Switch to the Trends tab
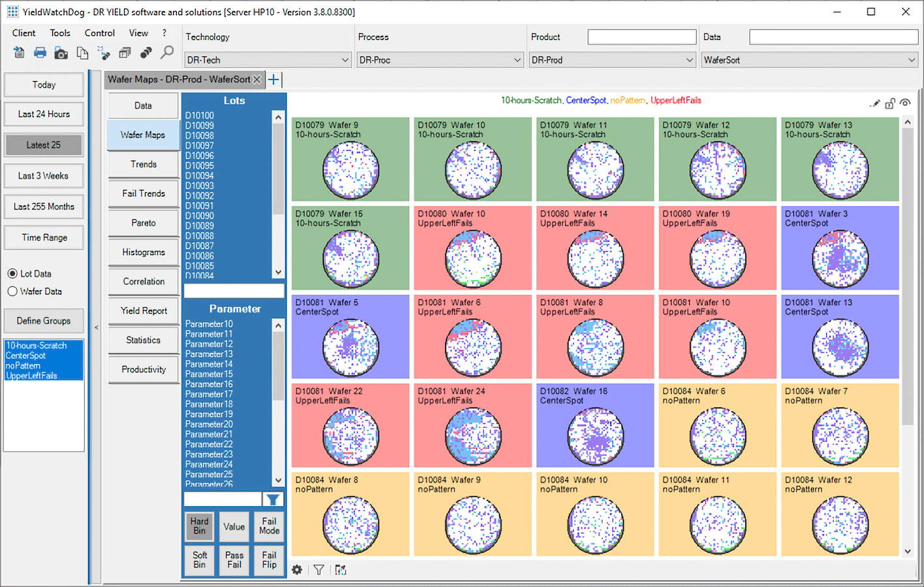Image resolution: width=924 pixels, height=587 pixels. 143,164
